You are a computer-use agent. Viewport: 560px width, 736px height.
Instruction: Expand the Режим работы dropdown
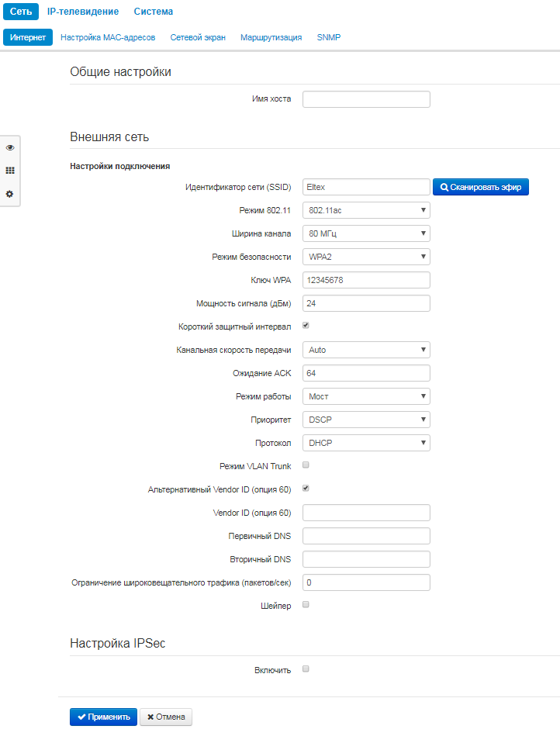[366, 396]
